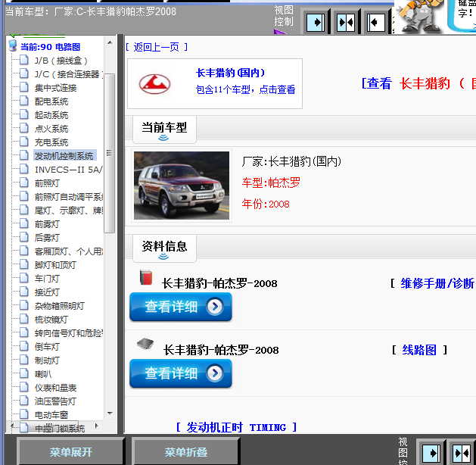The width and height of the screenshot is (476, 465).
Task: Select 集中式连接 in the tree
Action: (55, 88)
